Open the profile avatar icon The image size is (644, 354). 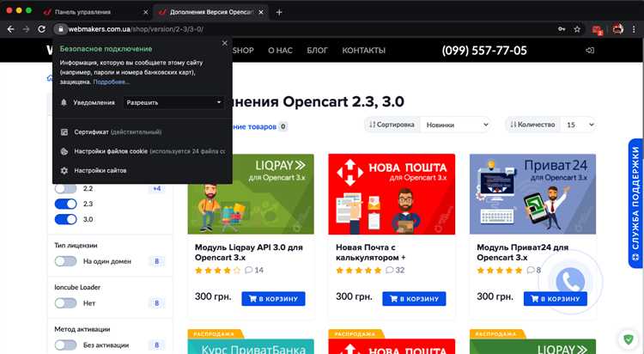click(617, 28)
